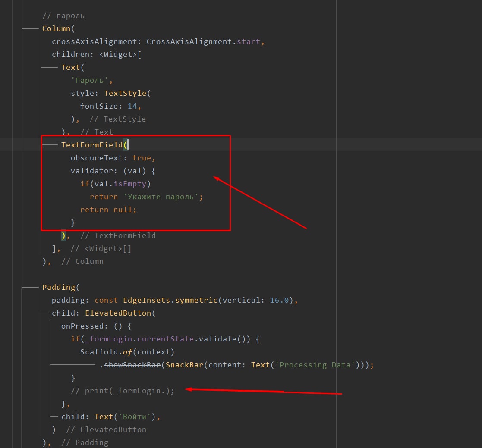
Task: Click 'EdgeInsets.symmetric(vertical: 16.0)' padding line
Action: pyautogui.click(x=175, y=300)
